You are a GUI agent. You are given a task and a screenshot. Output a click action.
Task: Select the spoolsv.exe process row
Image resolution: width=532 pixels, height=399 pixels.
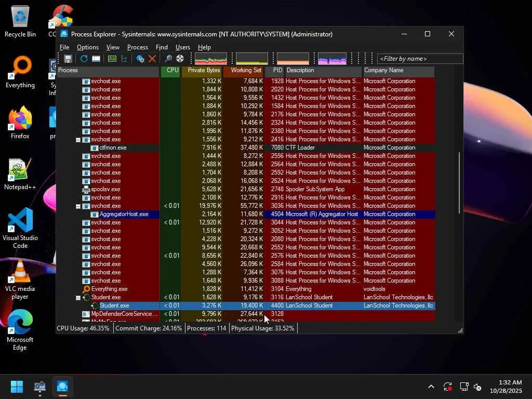(246, 189)
